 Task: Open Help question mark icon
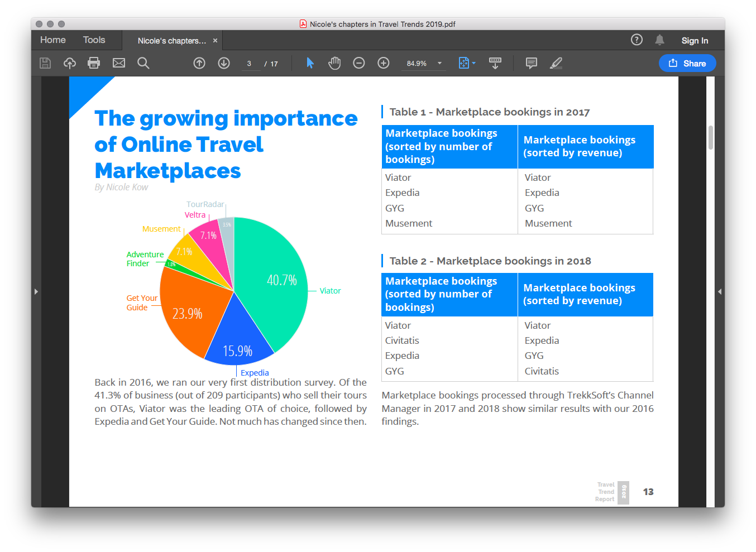637,40
